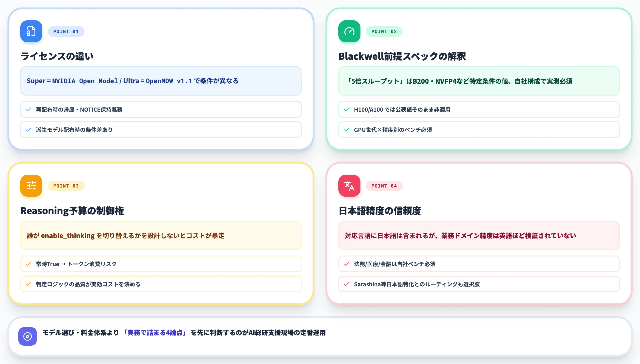Click the Super = NVIDIA Open Model summary text
Image resolution: width=640 pixels, height=364 pixels.
coord(133,81)
